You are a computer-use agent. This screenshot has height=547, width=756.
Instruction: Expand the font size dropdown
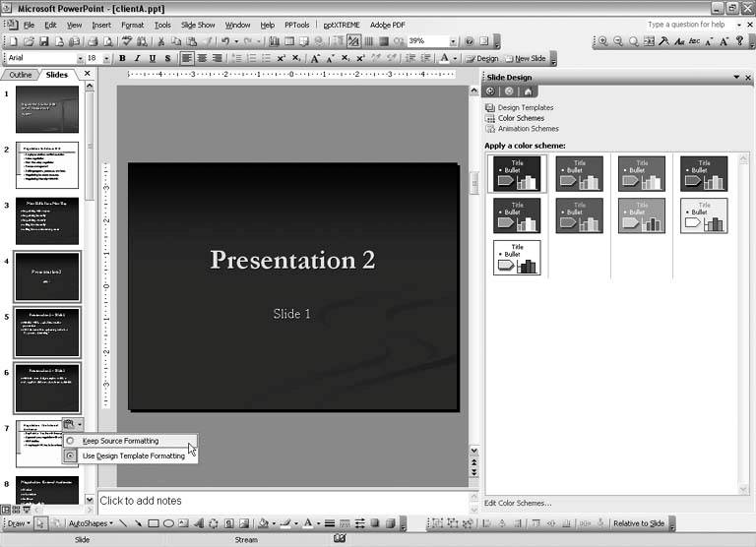click(x=106, y=59)
